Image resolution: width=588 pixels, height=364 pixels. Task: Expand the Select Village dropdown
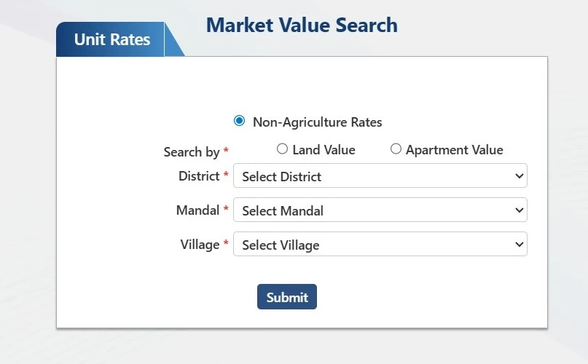379,245
